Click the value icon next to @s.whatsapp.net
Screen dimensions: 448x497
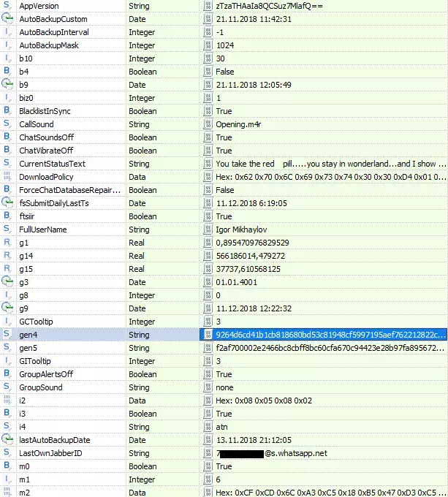coord(208,453)
